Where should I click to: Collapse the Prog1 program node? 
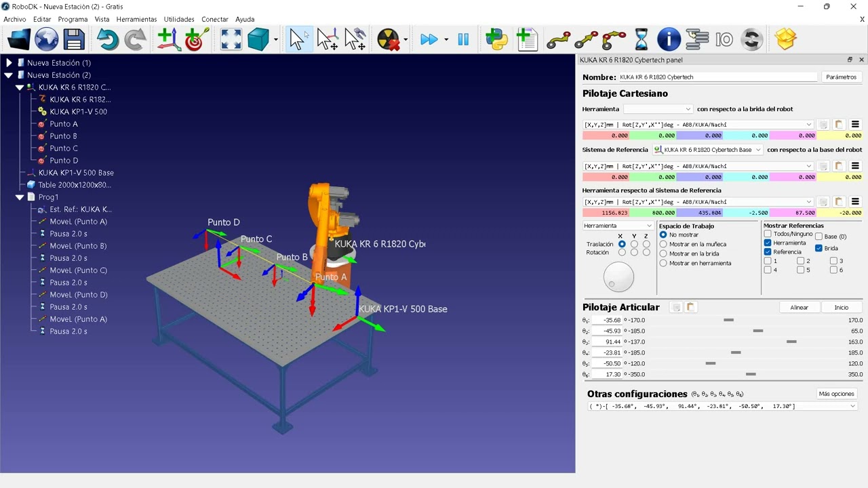(20, 197)
